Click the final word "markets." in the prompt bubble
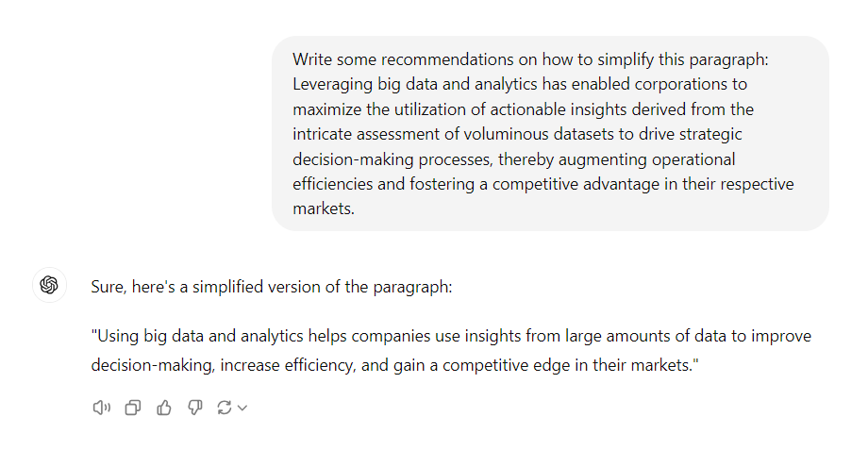The height and width of the screenshot is (450, 868). point(323,208)
